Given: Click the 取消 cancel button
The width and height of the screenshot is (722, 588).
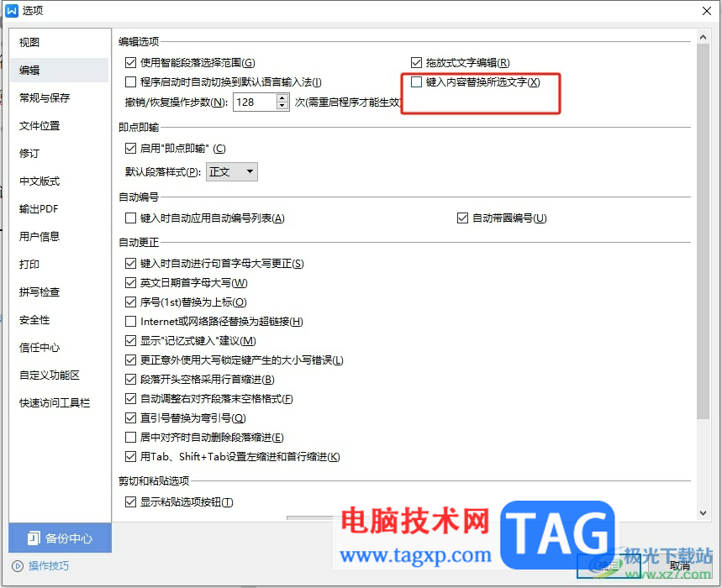Looking at the screenshot, I should point(680,566).
